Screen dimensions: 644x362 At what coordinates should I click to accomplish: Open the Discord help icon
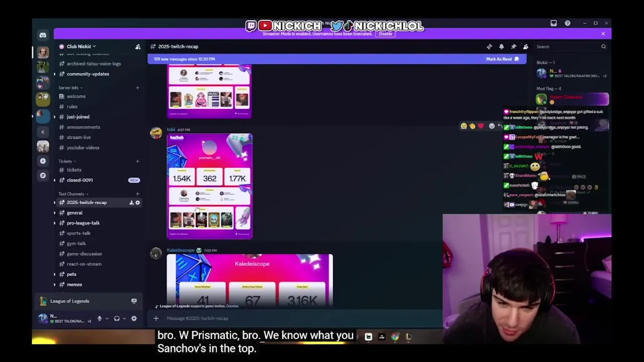tap(568, 23)
